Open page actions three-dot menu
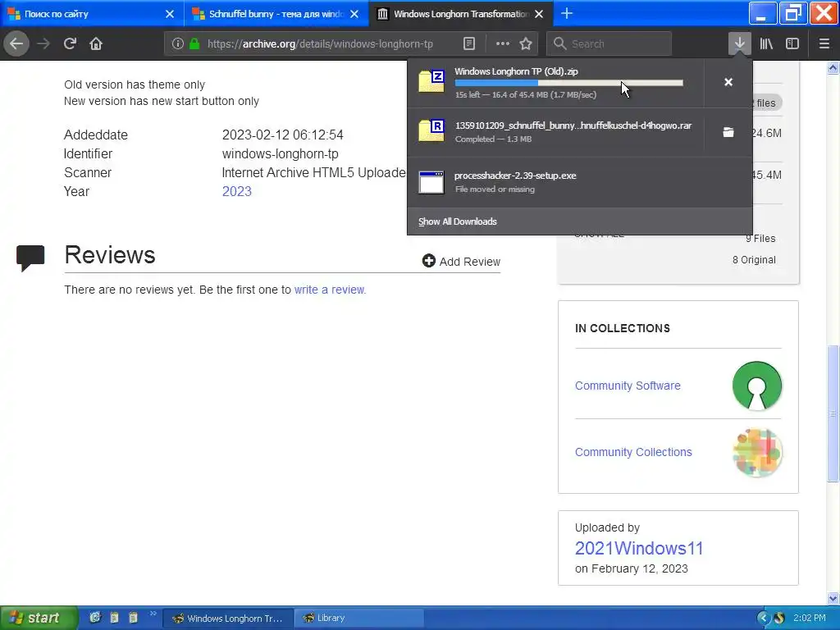 (503, 44)
